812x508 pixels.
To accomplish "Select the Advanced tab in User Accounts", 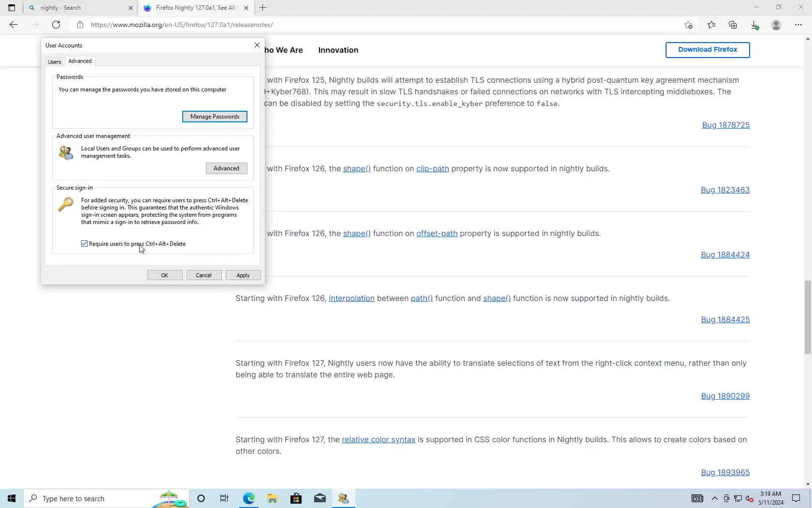I will click(80, 61).
